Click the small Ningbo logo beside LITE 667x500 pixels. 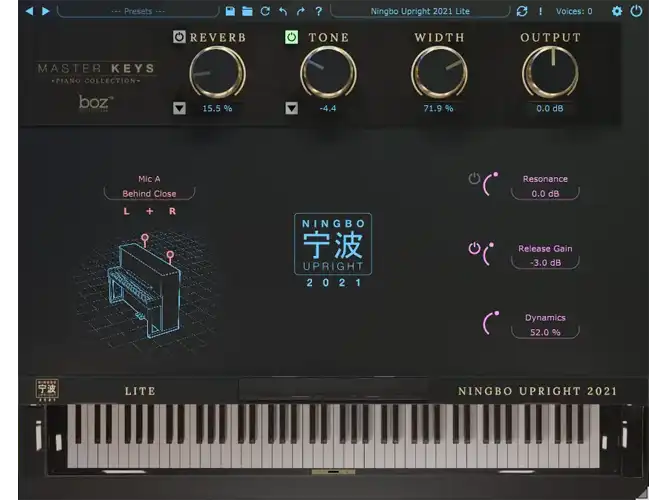tap(47, 390)
